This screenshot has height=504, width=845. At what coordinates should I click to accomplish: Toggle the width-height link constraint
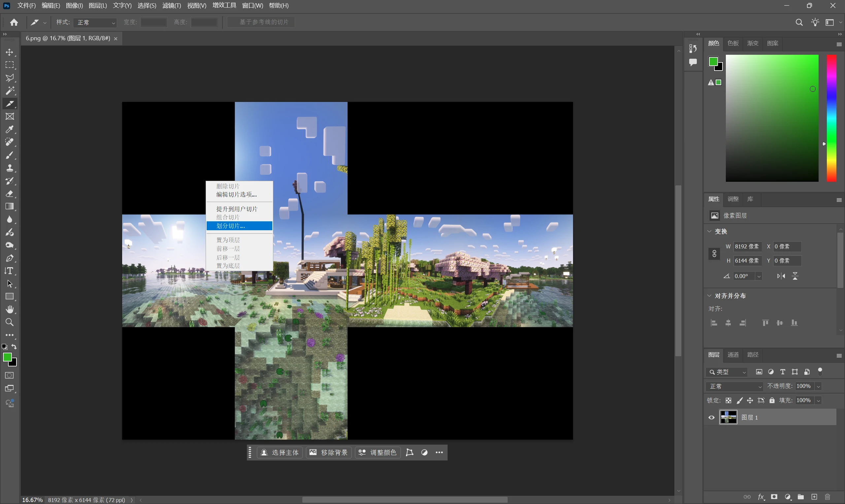click(x=714, y=254)
